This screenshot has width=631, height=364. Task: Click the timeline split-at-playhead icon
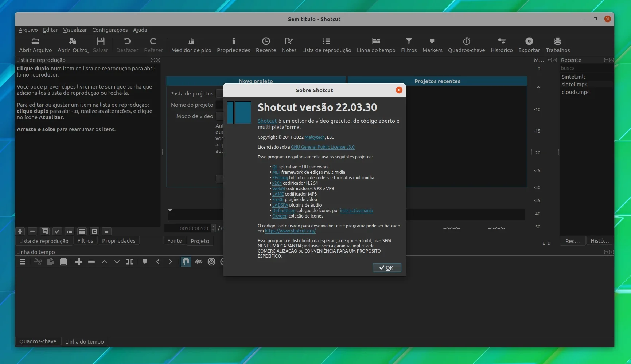pyautogui.click(x=130, y=262)
